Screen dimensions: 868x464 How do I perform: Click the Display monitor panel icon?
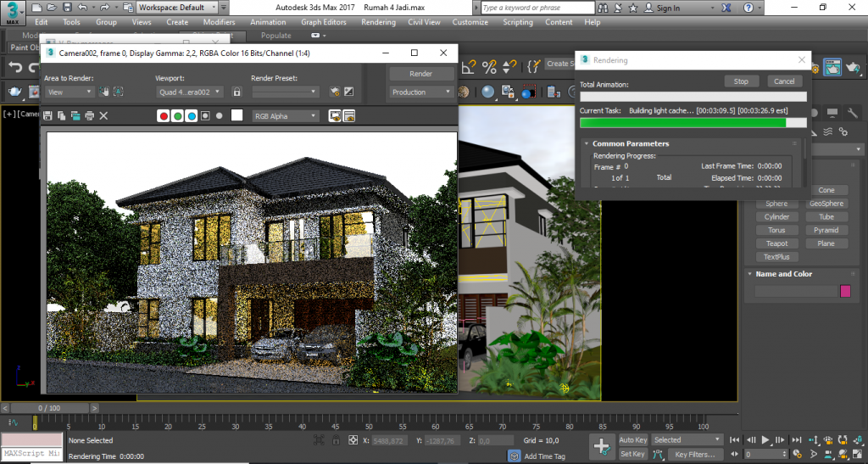click(832, 113)
